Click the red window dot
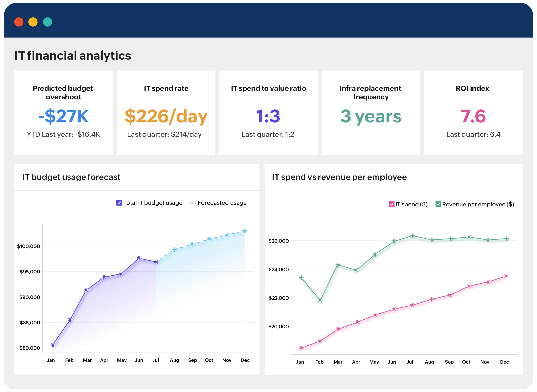 pyautogui.click(x=19, y=22)
